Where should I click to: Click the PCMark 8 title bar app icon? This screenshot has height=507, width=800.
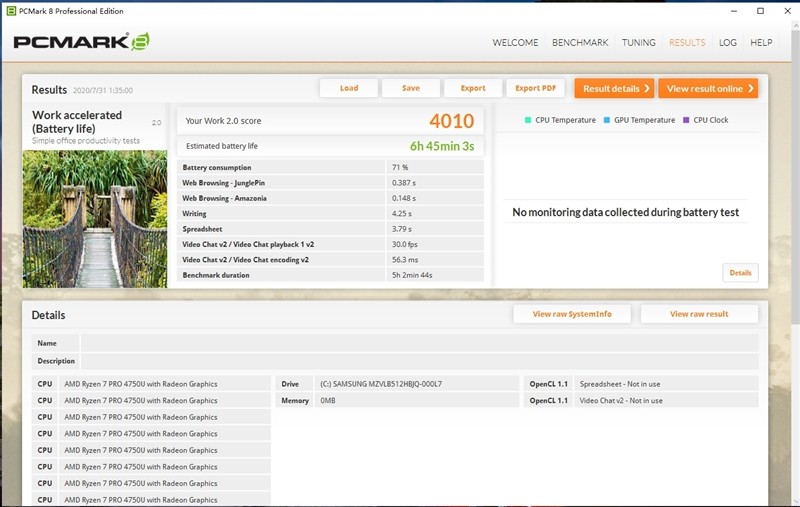(11, 11)
